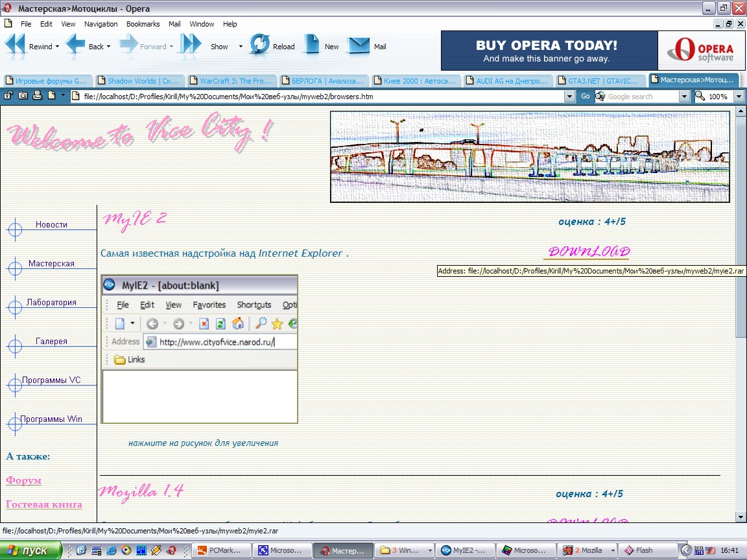Screen dimensions: 747x560
Task: Open the 100% zoom level dropdown
Action: 739,96
